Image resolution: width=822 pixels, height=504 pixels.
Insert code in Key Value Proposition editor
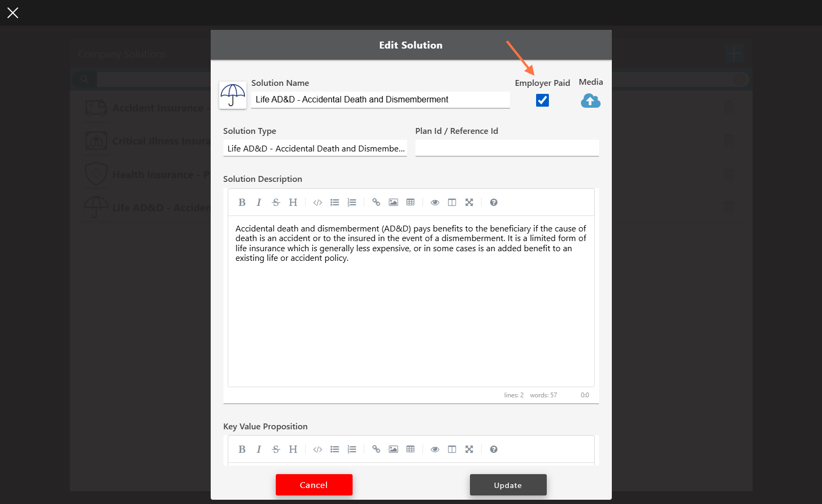[x=317, y=449]
